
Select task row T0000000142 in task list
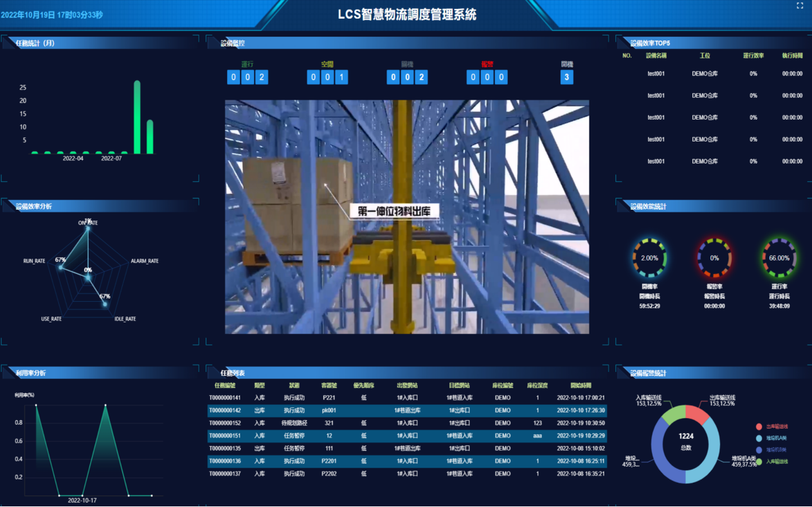[x=406, y=410]
